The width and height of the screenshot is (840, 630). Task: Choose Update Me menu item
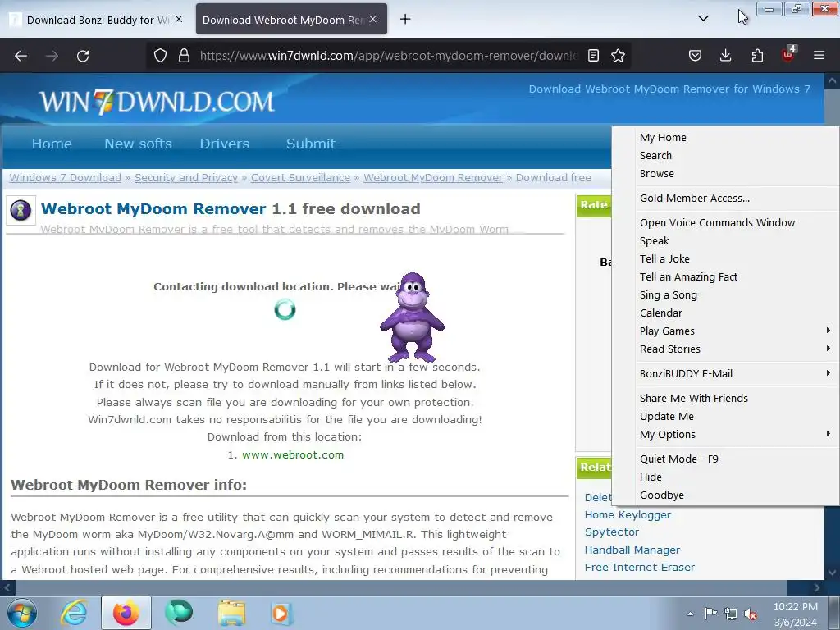[666, 416]
